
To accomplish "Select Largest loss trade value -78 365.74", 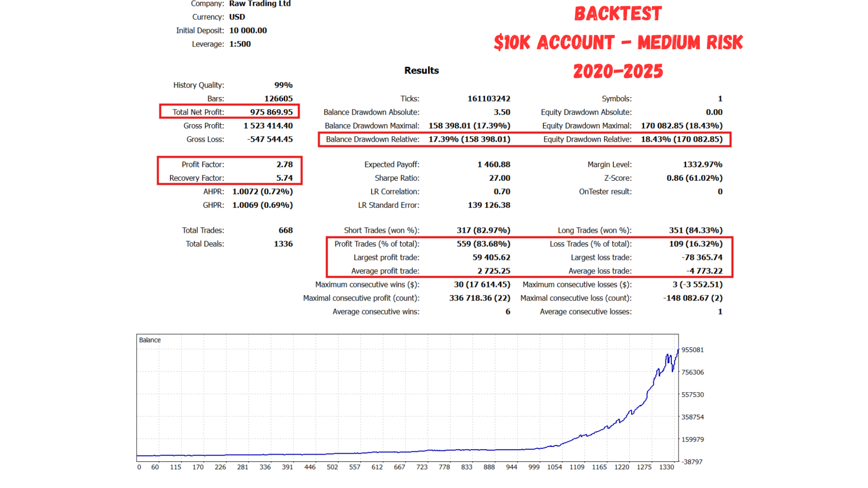I will pyautogui.click(x=702, y=258).
